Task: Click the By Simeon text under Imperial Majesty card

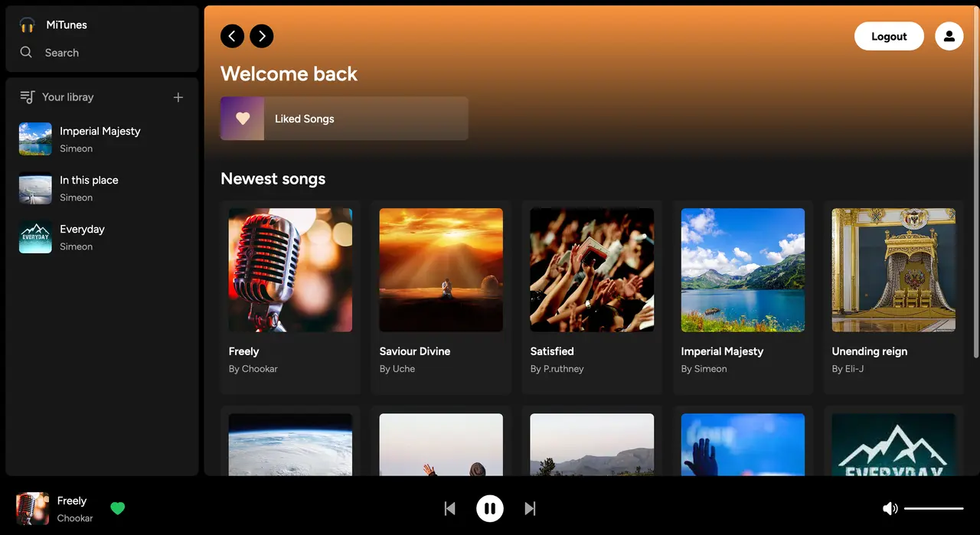Action: tap(704, 369)
